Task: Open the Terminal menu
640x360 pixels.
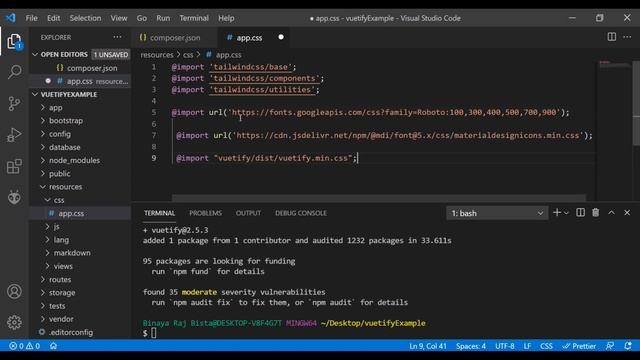Action: coord(194,18)
